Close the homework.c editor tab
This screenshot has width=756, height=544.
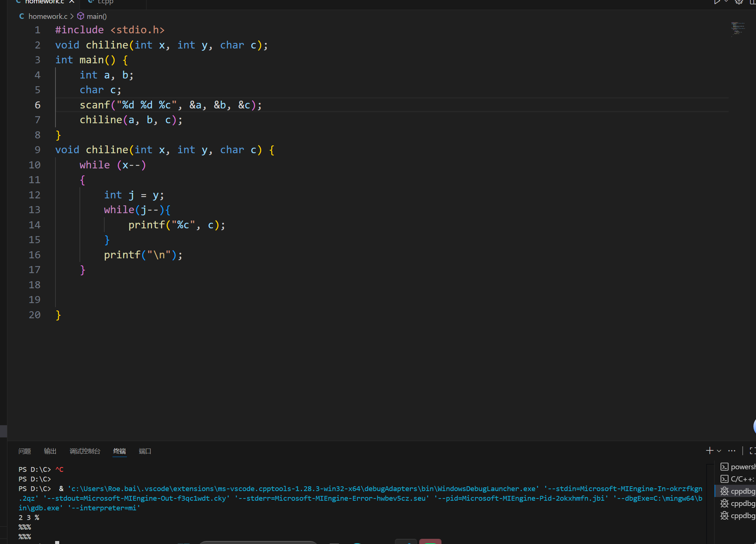[x=72, y=2]
